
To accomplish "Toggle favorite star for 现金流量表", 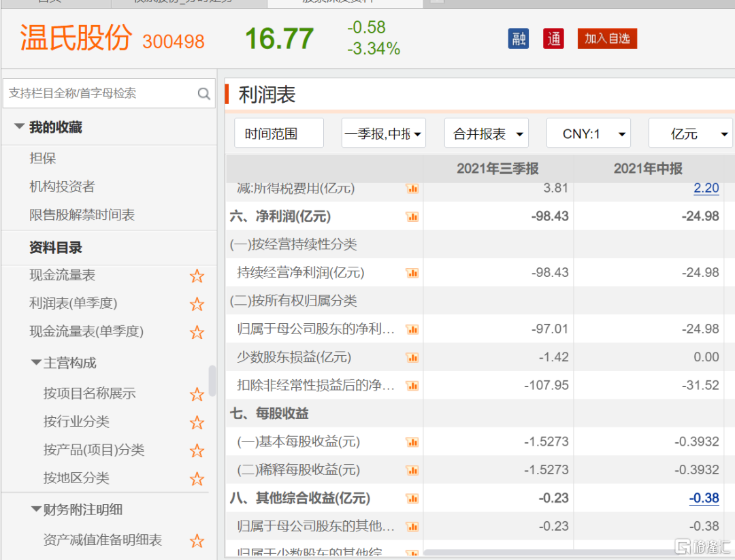I will pos(197,276).
